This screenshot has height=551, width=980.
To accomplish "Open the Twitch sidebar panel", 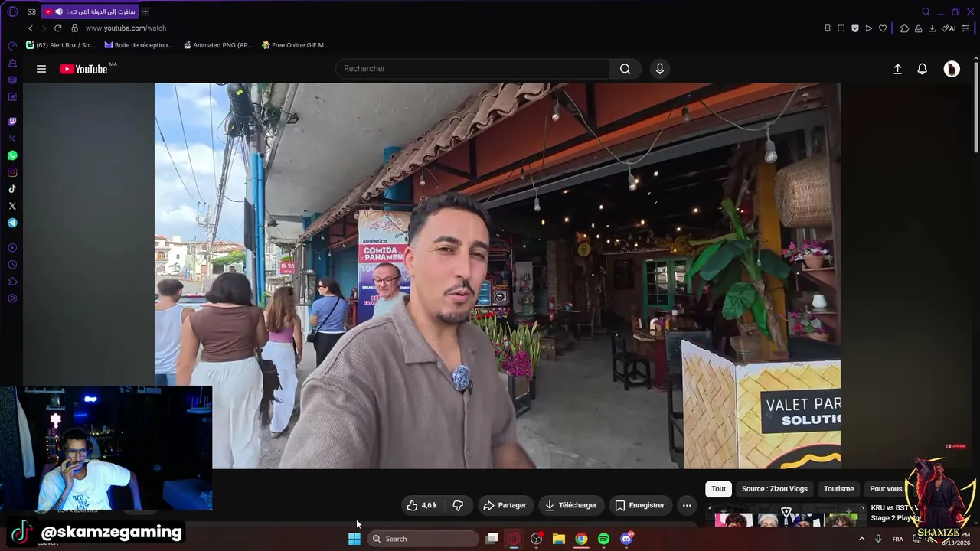I will pos(12,122).
